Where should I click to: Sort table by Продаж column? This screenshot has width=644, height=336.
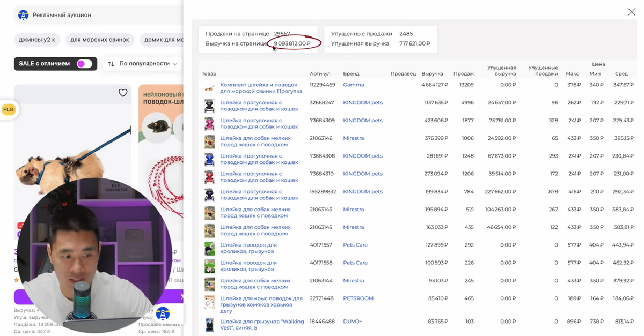[463, 73]
